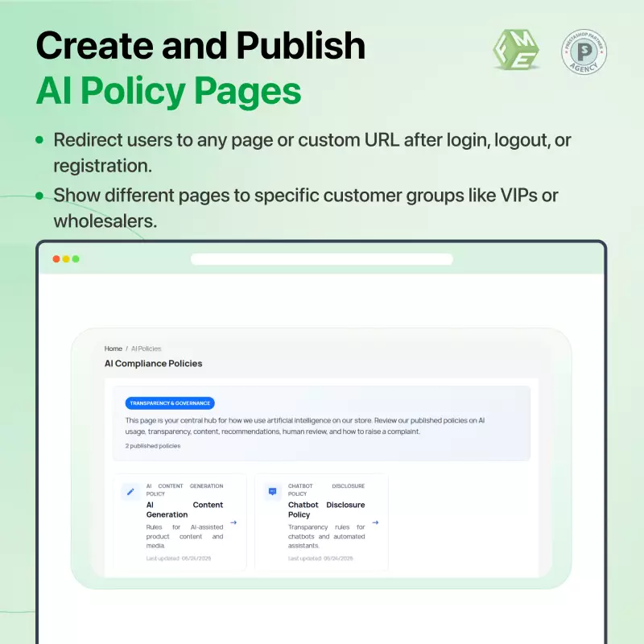Click the 'This page is your central hub' paragraph
This screenshot has width=644, height=644.
click(305, 426)
